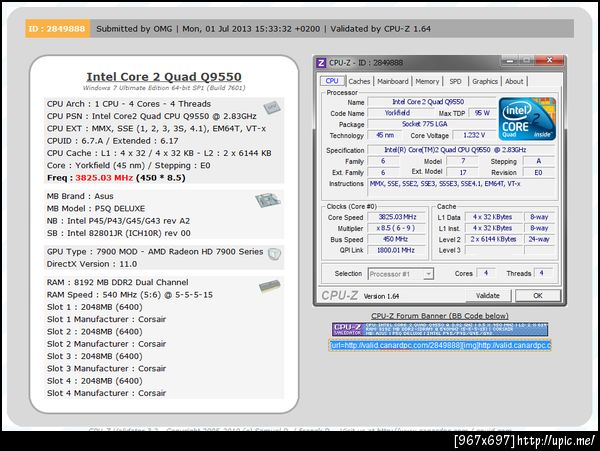Click the Intel Core 2 Quad logo badge

click(527, 119)
